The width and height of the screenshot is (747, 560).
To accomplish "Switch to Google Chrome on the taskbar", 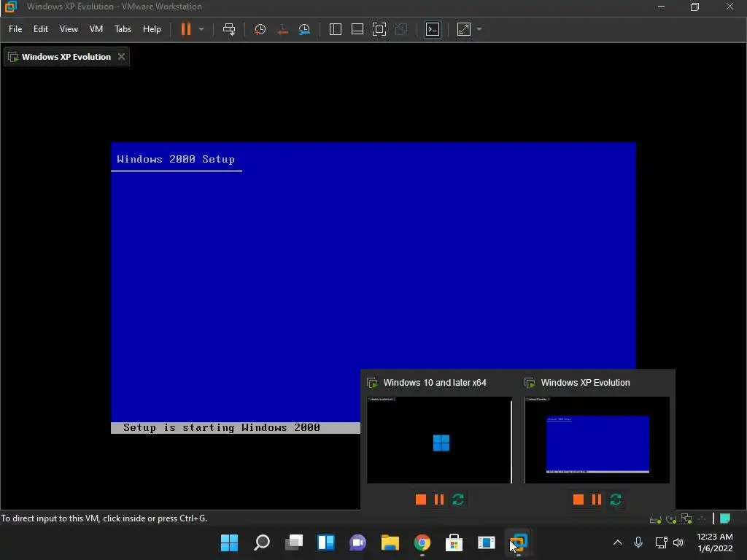I will (x=422, y=542).
